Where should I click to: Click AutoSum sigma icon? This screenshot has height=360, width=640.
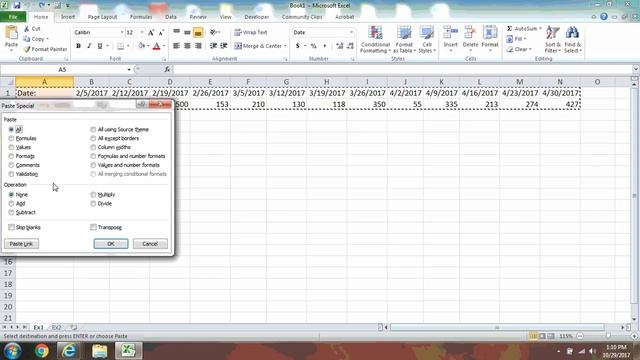pyautogui.click(x=509, y=29)
